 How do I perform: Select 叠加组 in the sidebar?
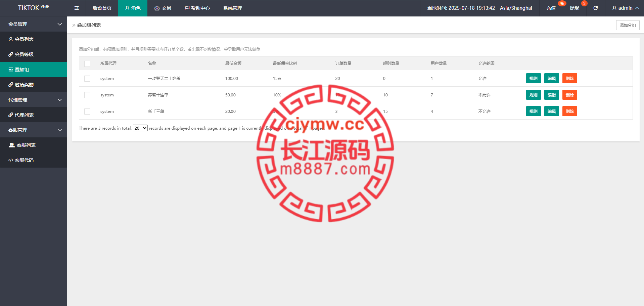(x=34, y=70)
